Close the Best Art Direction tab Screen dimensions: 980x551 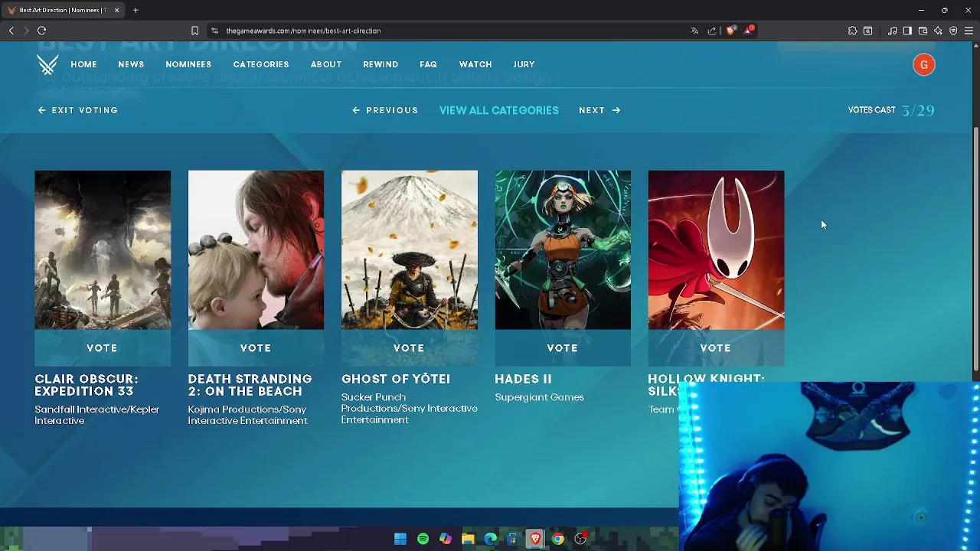pyautogui.click(x=116, y=10)
